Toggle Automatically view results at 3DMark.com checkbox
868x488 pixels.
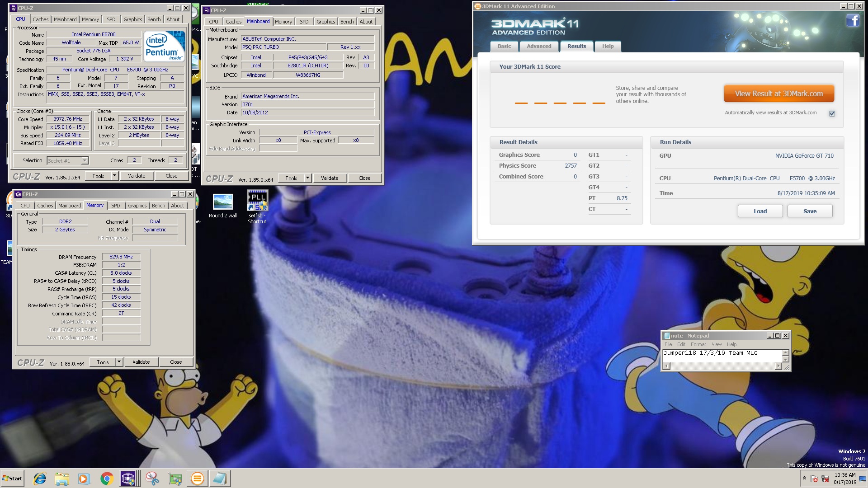click(832, 113)
